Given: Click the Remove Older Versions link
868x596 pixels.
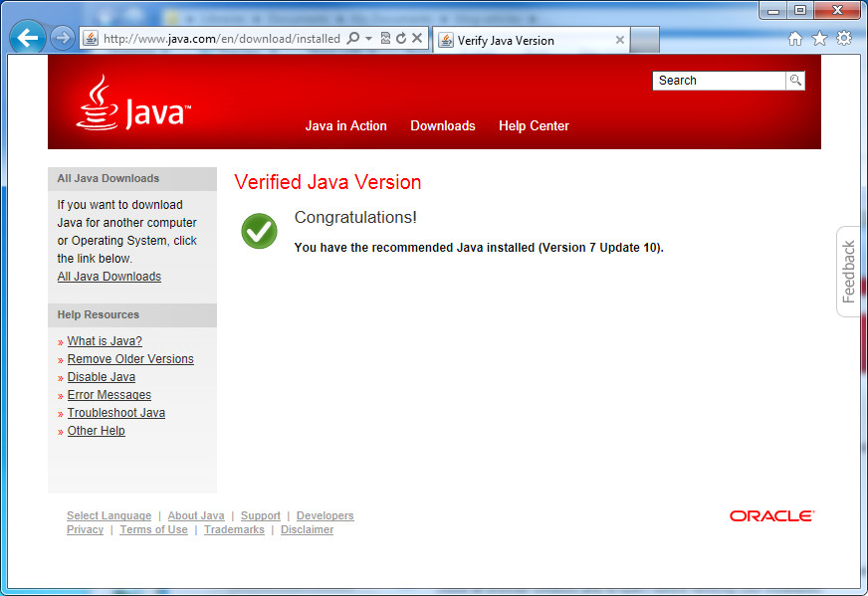Looking at the screenshot, I should (129, 358).
